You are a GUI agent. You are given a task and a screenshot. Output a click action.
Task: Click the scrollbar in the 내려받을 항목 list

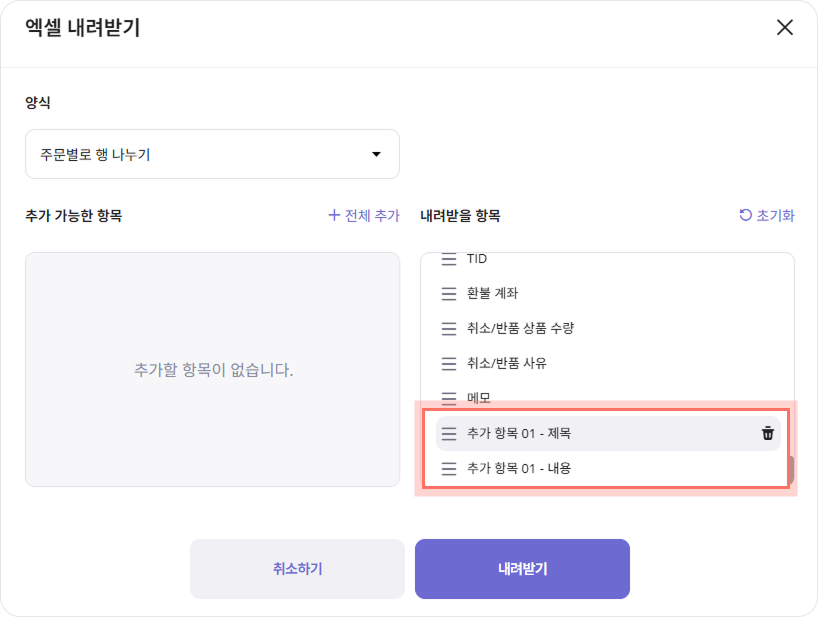coord(790,468)
